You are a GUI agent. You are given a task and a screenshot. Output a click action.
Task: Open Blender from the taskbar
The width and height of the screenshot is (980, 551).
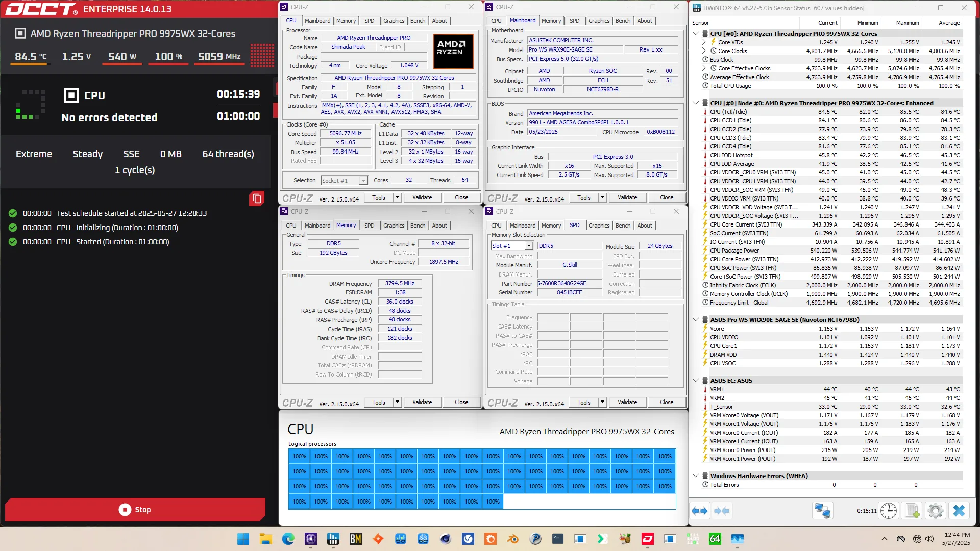pos(513,539)
